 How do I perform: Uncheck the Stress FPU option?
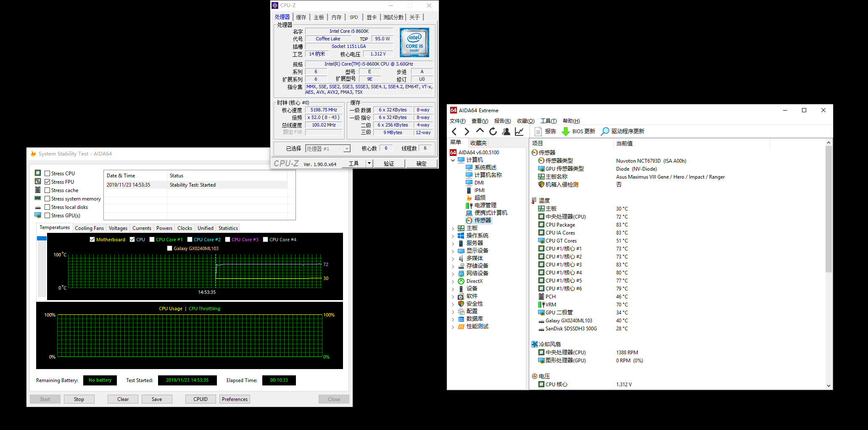coord(47,182)
